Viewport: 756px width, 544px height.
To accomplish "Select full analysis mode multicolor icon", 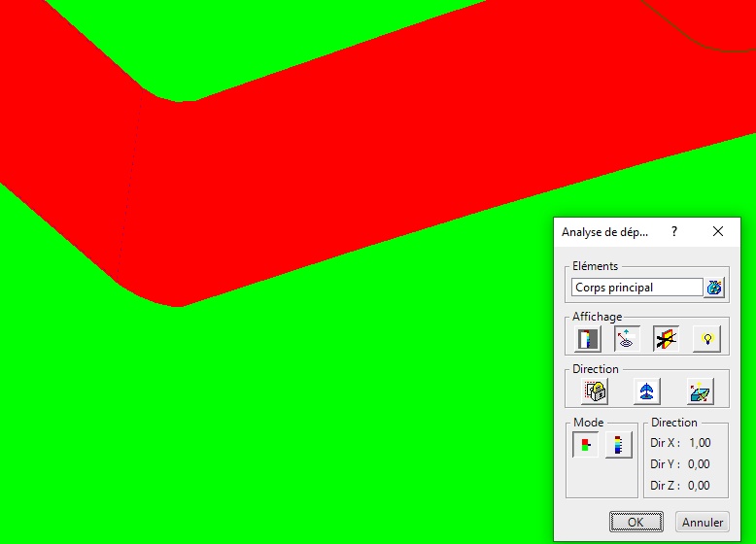I will (619, 445).
